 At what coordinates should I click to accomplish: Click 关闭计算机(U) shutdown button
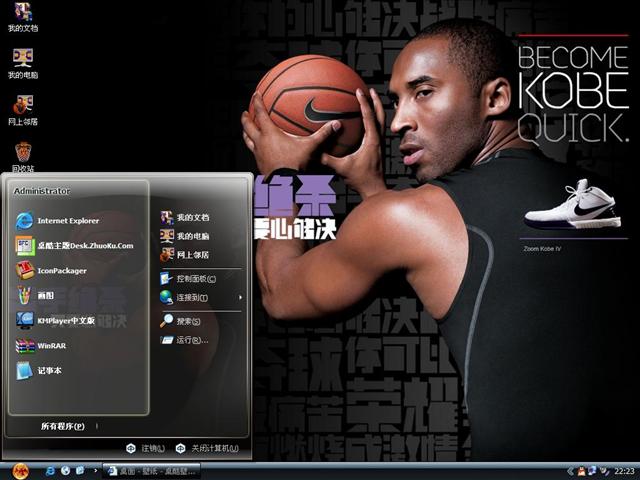(207, 448)
